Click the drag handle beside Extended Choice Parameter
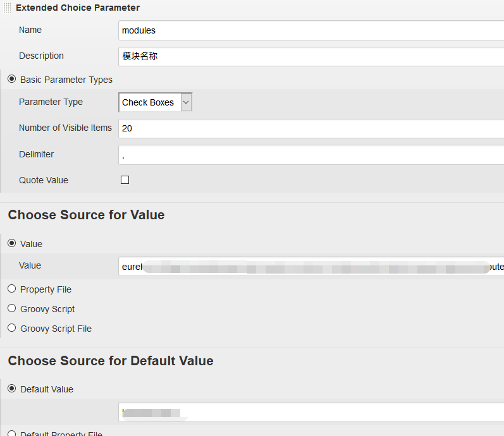 [x=8, y=8]
